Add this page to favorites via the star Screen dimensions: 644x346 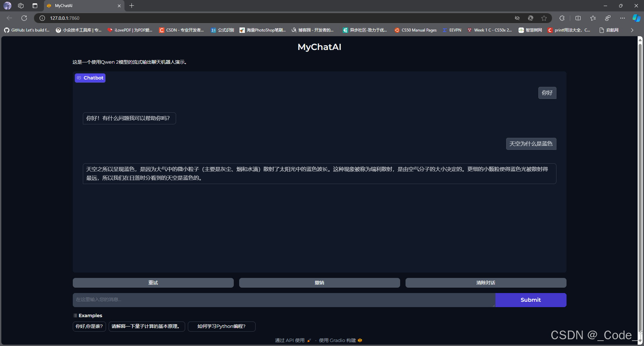tap(544, 18)
